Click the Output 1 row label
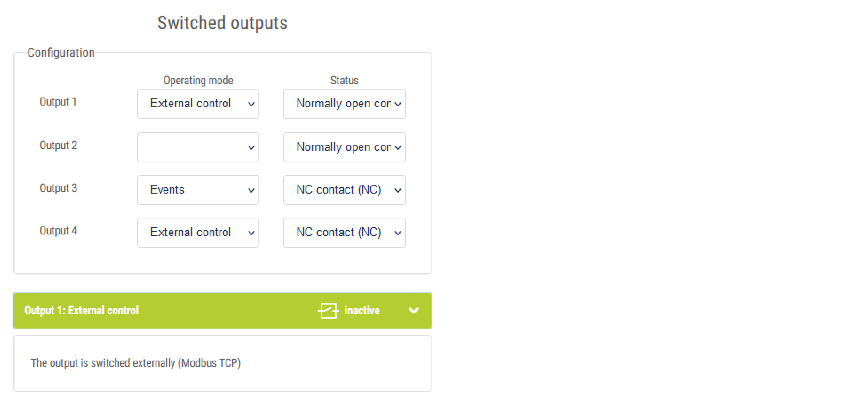This screenshot has width=868, height=409. click(x=58, y=102)
